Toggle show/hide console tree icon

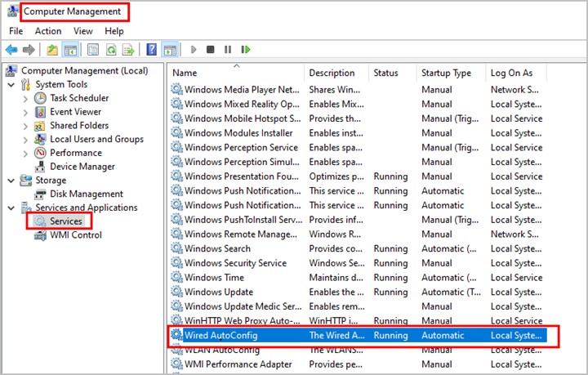tap(70, 50)
